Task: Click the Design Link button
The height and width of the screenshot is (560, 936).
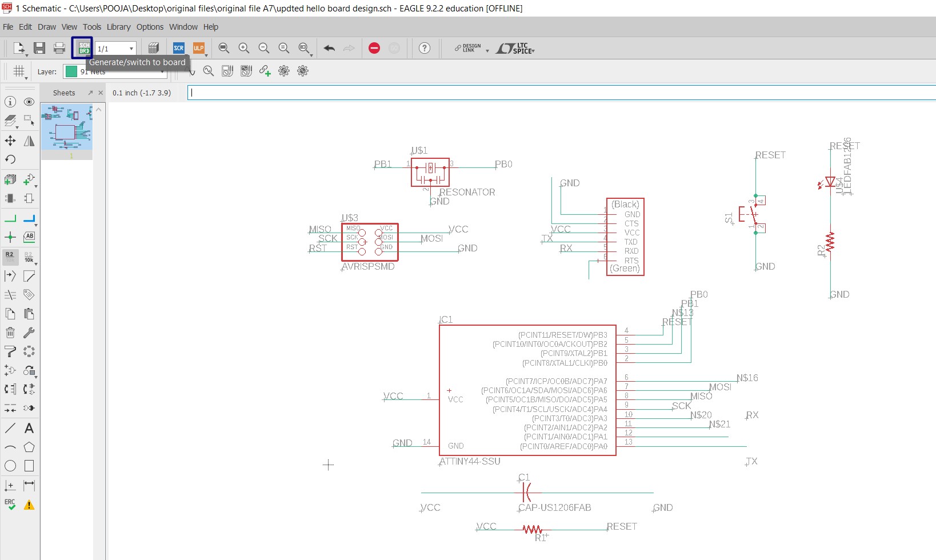Action: tap(468, 48)
